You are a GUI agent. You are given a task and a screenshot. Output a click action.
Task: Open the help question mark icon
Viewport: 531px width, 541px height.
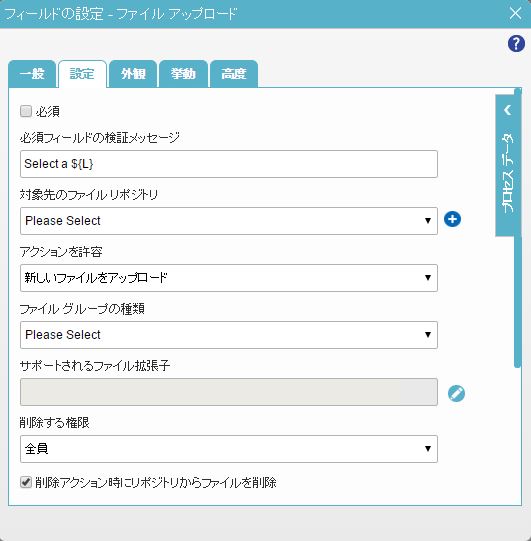(516, 44)
